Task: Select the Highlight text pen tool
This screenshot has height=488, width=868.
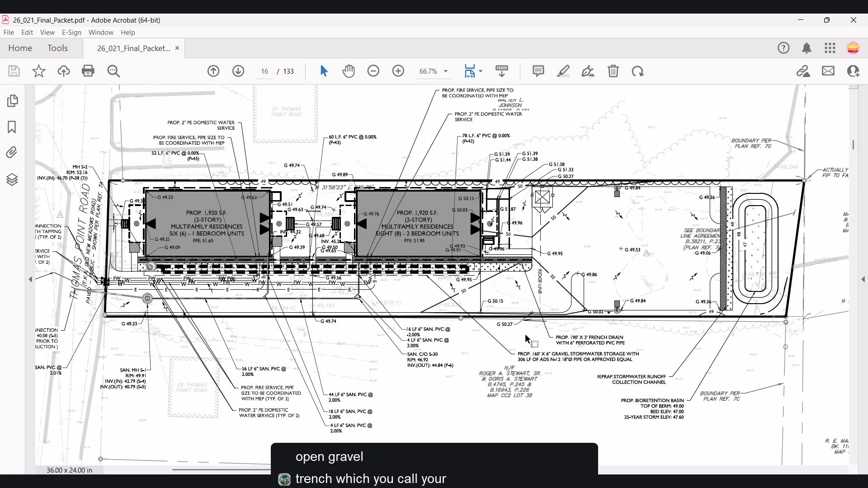Action: (x=563, y=71)
